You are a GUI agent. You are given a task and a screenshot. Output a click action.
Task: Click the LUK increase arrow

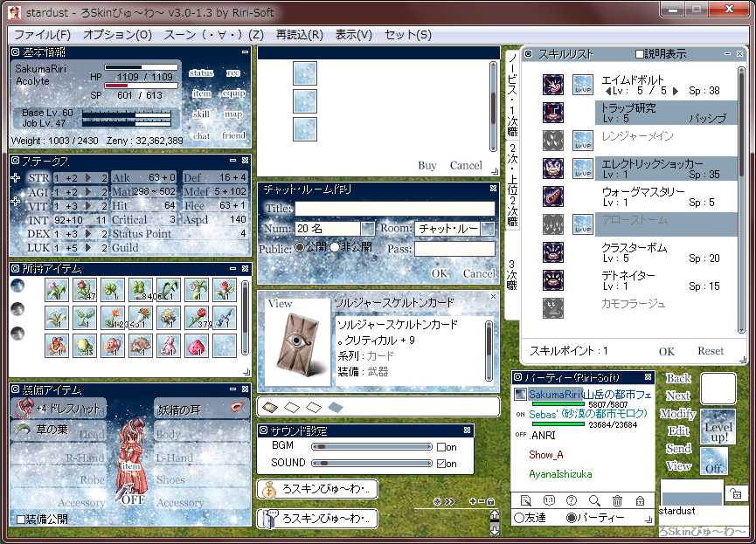[x=88, y=248]
